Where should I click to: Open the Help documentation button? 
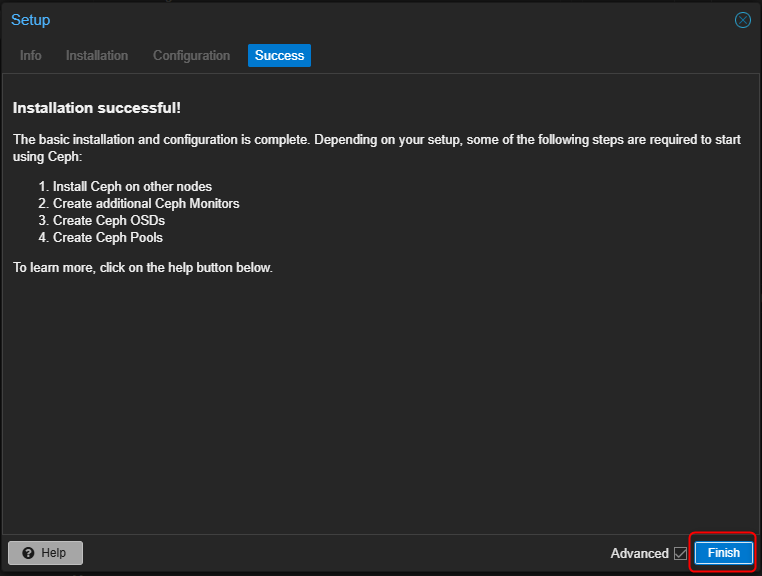(45, 553)
